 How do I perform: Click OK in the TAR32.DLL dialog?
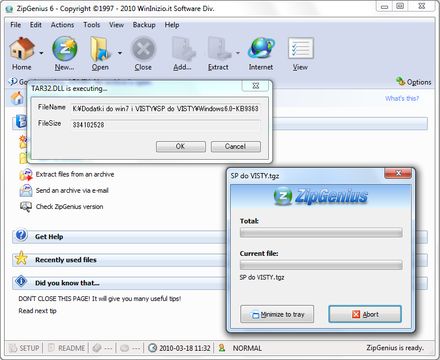181,147
